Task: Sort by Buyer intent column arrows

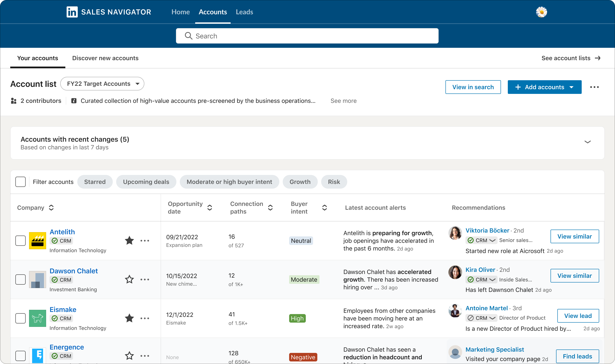Action: pos(324,208)
